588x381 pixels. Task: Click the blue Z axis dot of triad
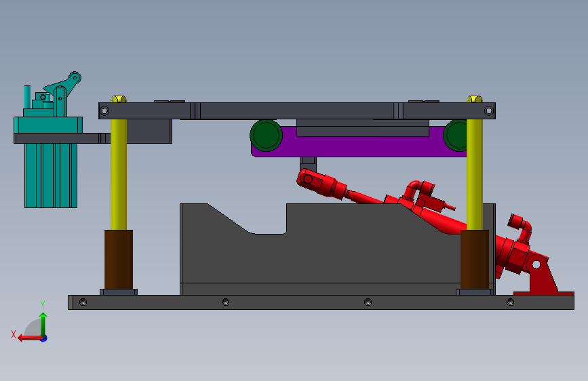tap(44, 339)
